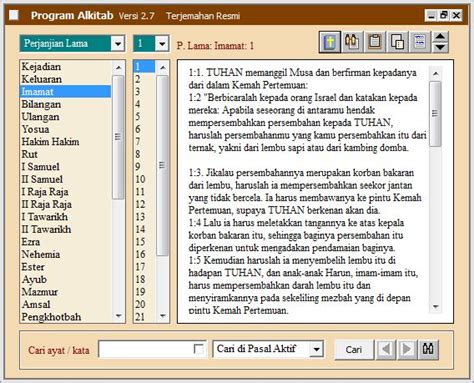Viewport: 474px width, 383px height.
Task: Select Yosua in the book list
Action: (x=65, y=129)
